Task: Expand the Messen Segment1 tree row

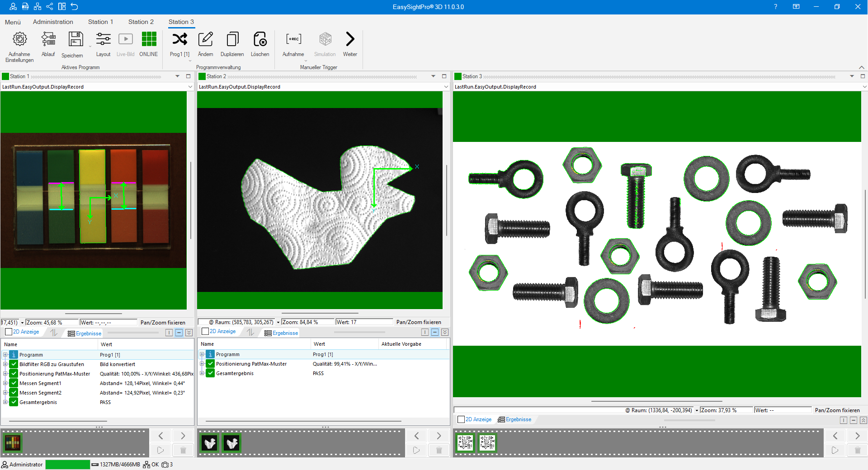Action: click(5, 383)
